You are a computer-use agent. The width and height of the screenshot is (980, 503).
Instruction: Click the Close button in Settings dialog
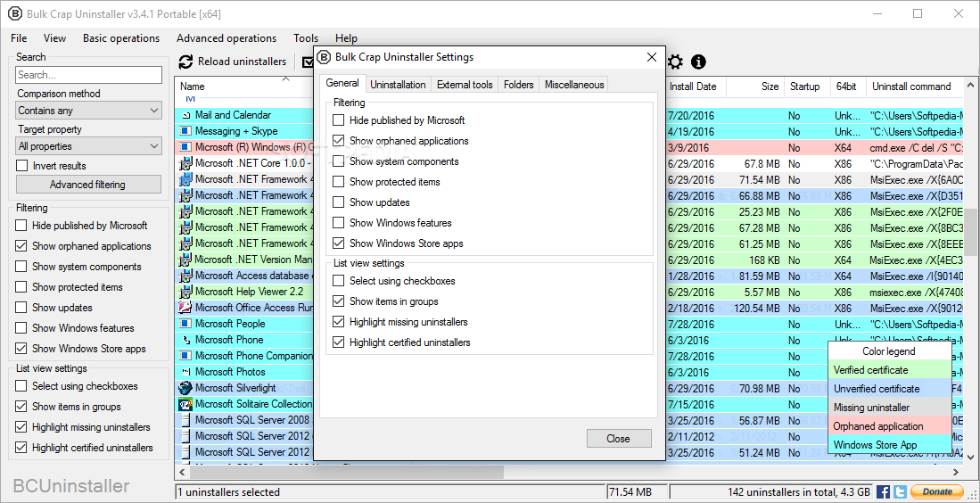pos(619,439)
